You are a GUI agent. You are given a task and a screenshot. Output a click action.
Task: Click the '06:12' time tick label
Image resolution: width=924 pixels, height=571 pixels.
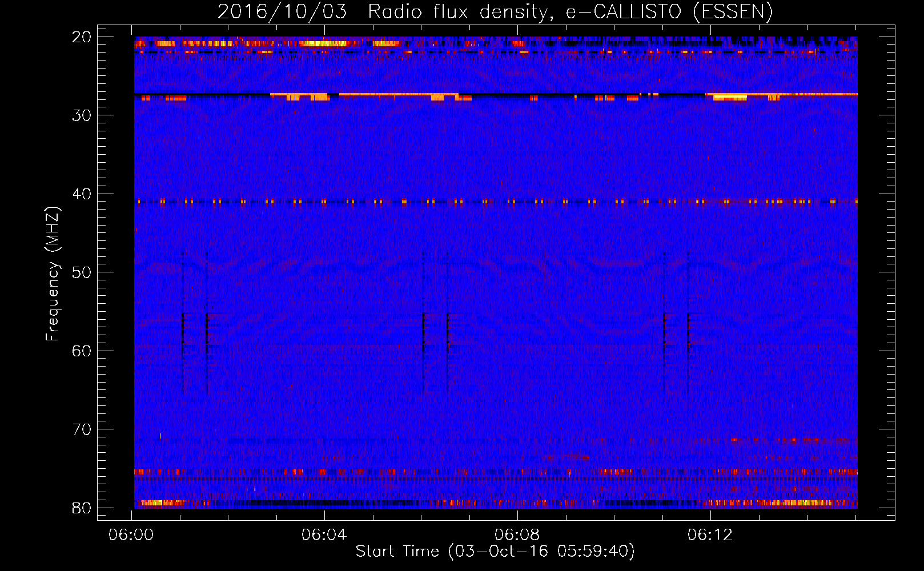pos(710,534)
